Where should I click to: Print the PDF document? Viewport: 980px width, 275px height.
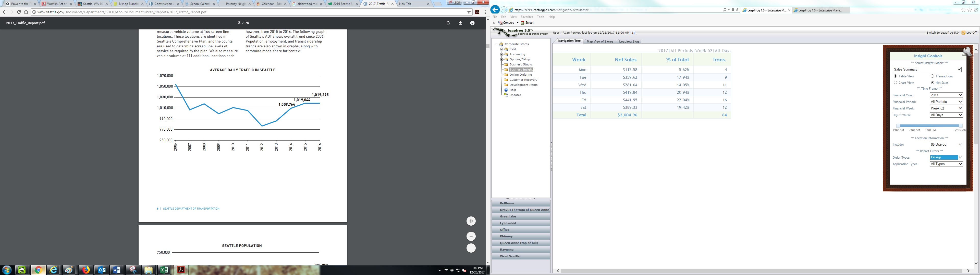[472, 23]
